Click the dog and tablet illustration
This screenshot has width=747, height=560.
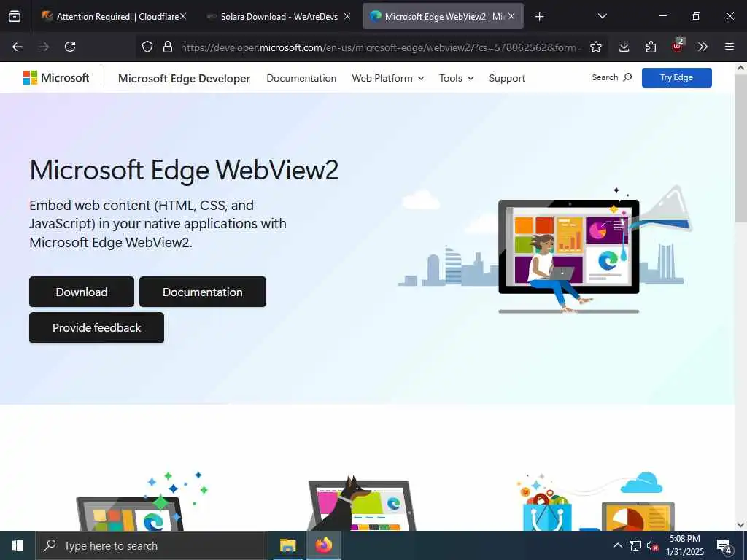[x=362, y=504]
